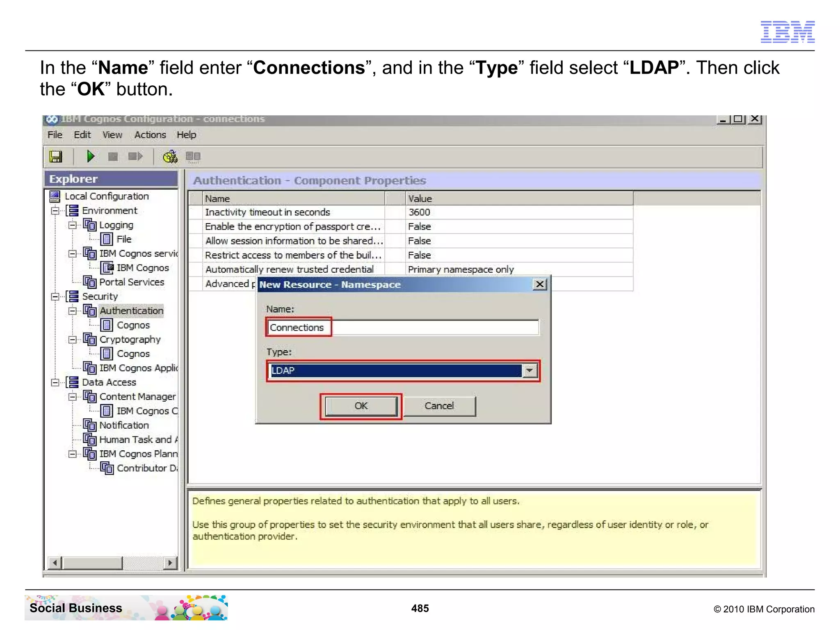Select IBM Cognos under services
Viewport: 840px width, 630px height.
(x=143, y=268)
